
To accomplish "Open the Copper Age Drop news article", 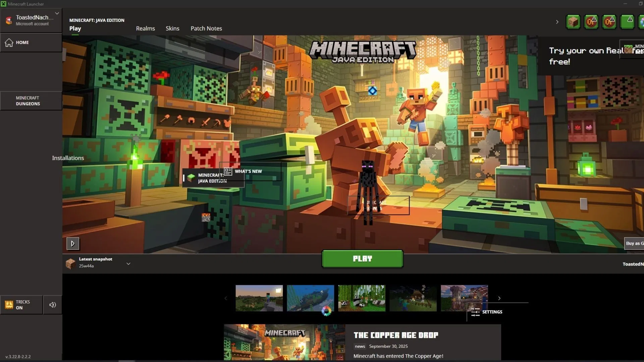I will (x=396, y=335).
